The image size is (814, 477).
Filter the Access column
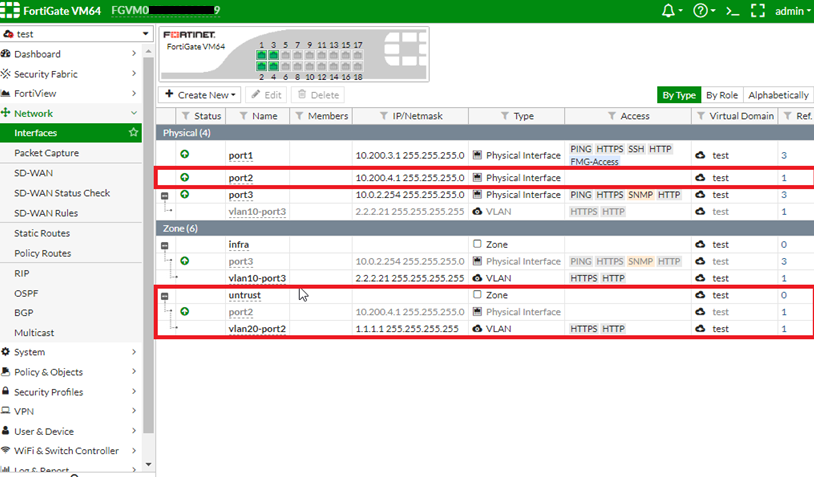[612, 116]
